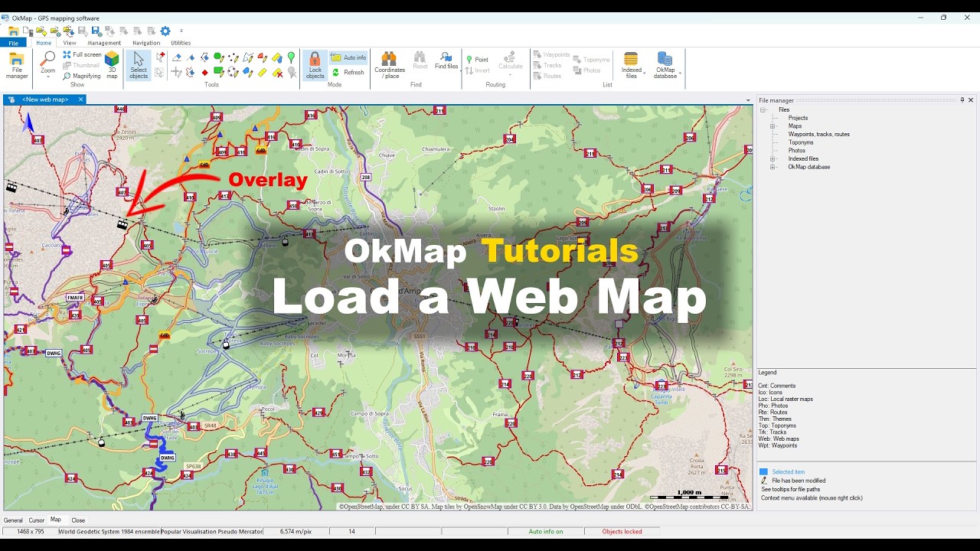The image size is (980, 551).
Task: Select the plain yellow ruler tool
Action: [263, 73]
